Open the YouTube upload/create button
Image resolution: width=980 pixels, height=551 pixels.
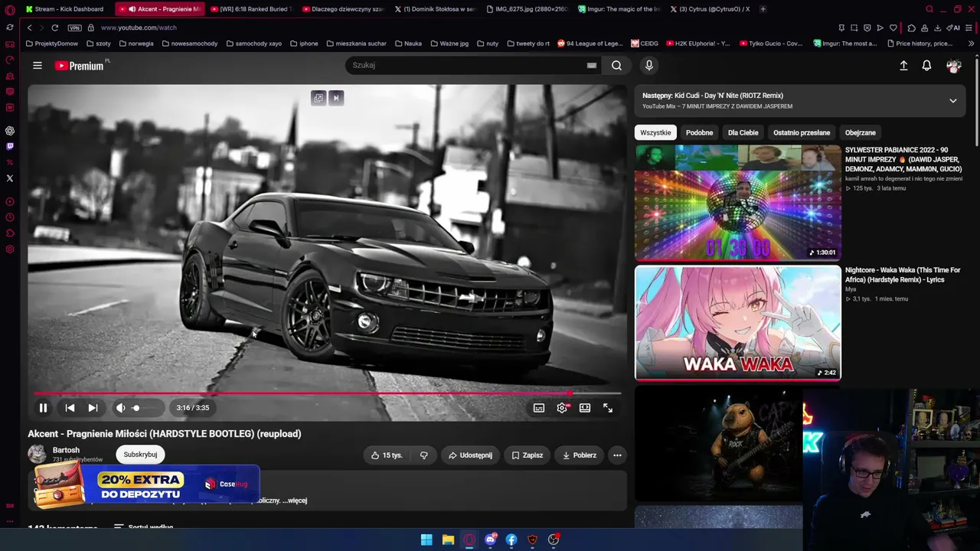click(x=903, y=66)
